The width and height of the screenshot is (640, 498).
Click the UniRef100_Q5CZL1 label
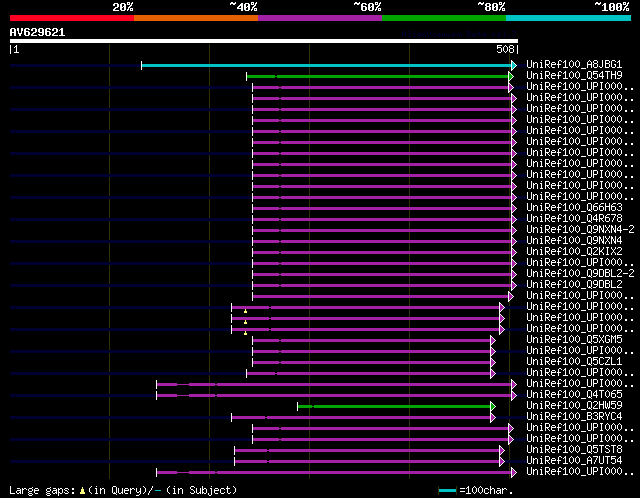[574, 362]
